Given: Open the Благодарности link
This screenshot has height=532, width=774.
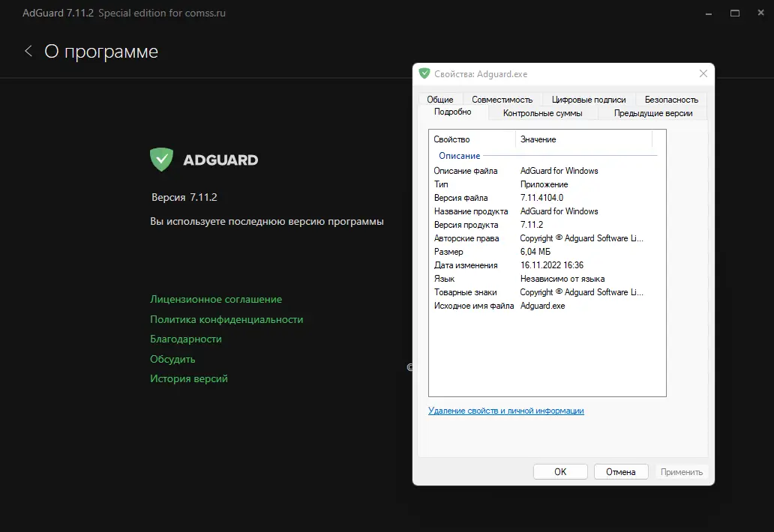Looking at the screenshot, I should (185, 339).
